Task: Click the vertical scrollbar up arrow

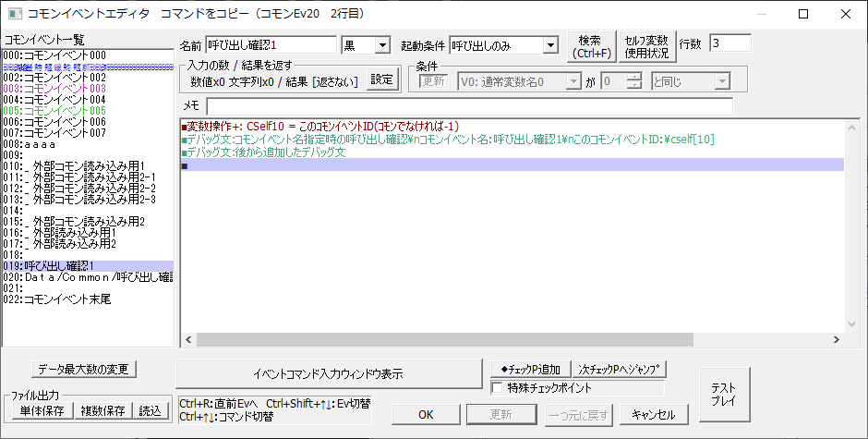Action: pos(851,128)
